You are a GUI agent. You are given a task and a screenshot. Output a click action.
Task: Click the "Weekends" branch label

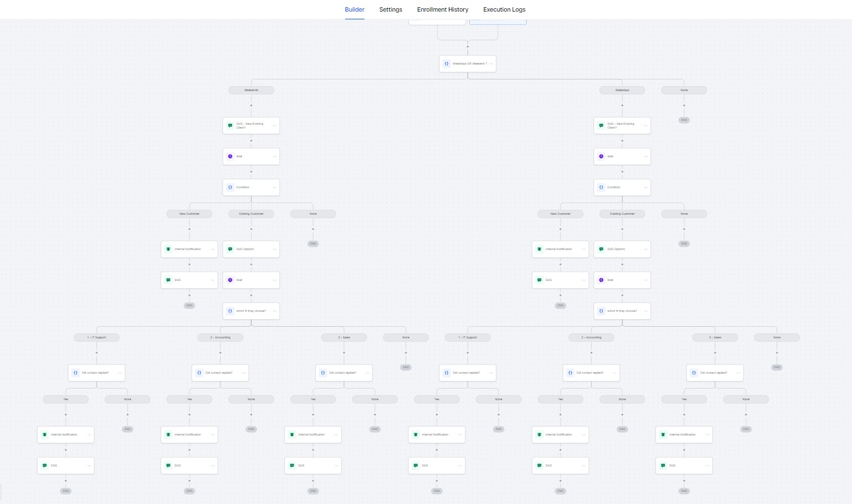[x=251, y=90]
